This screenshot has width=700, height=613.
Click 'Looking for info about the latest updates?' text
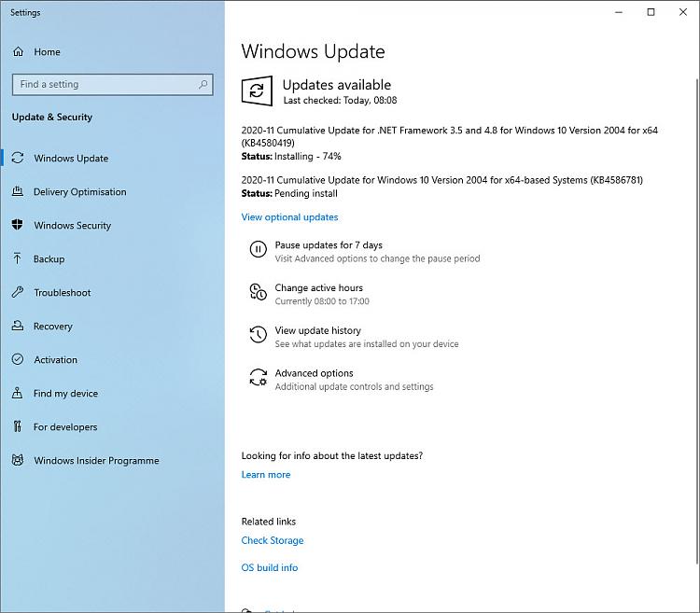(332, 455)
